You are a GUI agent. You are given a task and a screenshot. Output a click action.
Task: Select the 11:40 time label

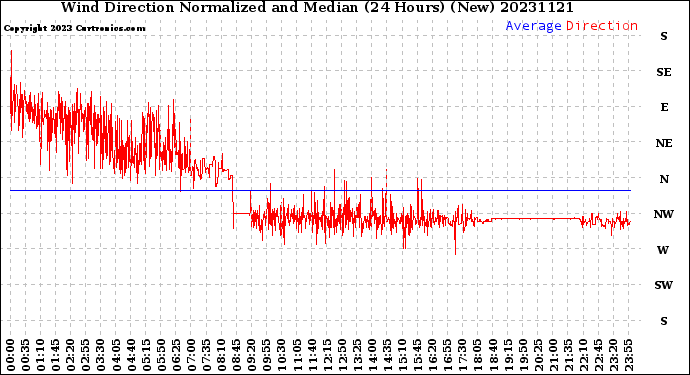click(x=312, y=356)
